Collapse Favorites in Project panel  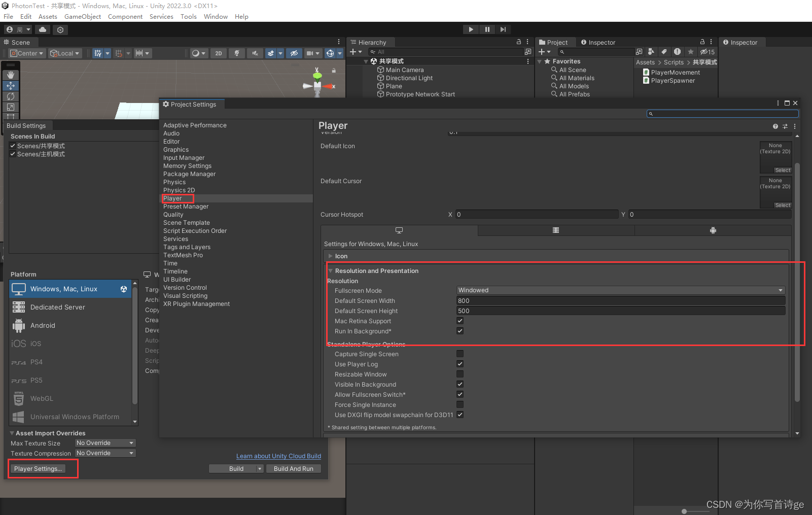coord(540,61)
